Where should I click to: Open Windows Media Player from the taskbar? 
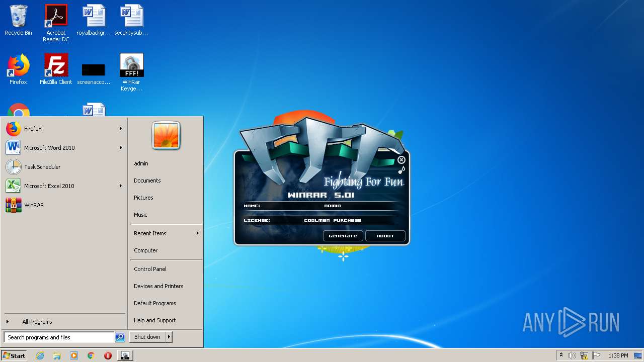74,355
